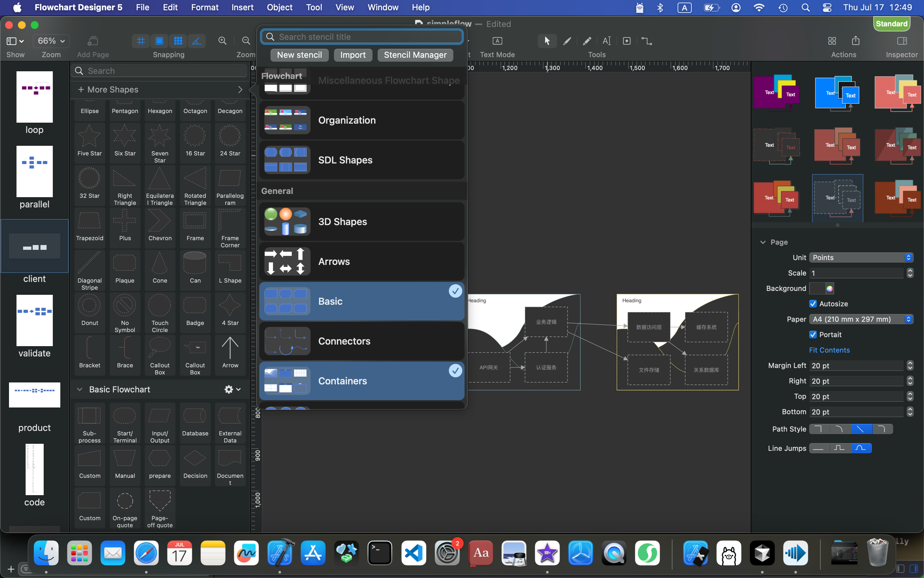The width and height of the screenshot is (924, 578).
Task: Click the share icon in toolbar
Action: (x=856, y=40)
